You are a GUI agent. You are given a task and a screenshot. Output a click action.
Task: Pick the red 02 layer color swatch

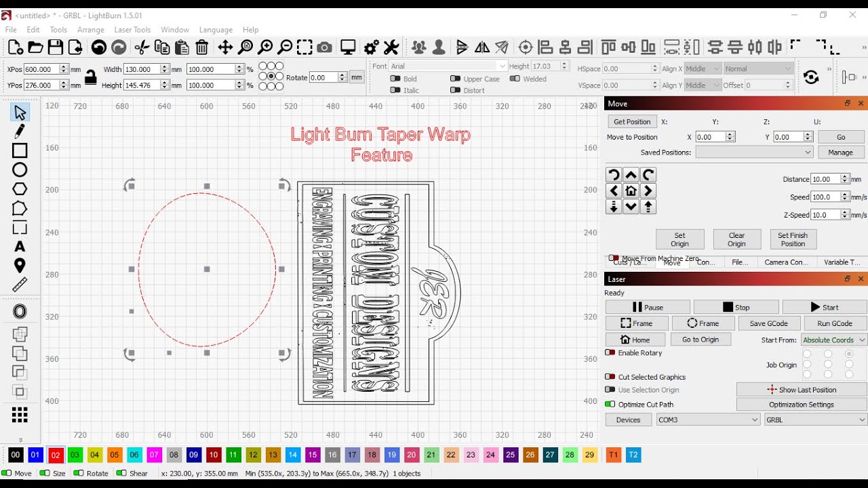pos(56,455)
